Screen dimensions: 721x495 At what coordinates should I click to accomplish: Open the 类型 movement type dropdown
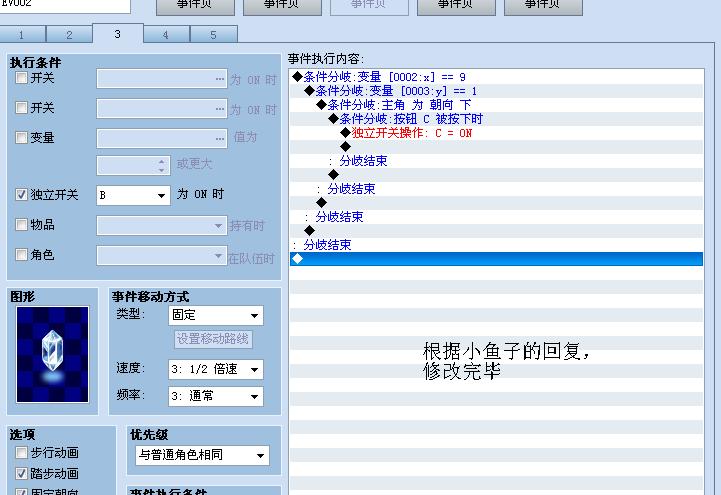(x=216, y=315)
